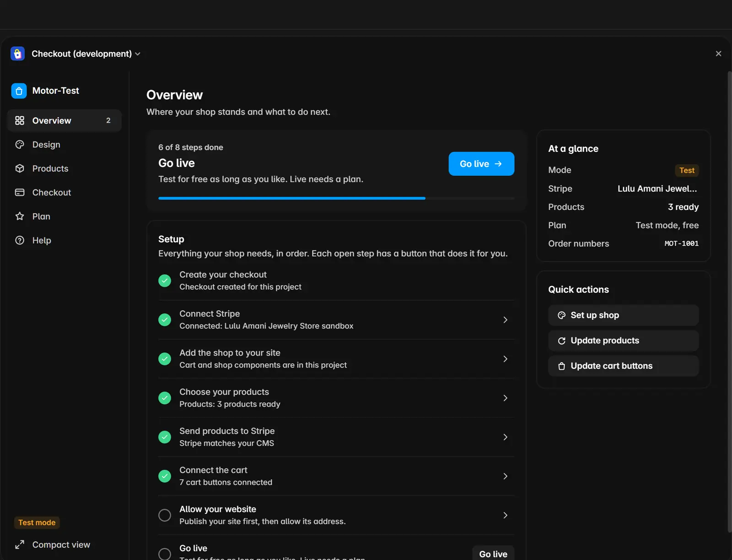Open the Products section in sidebar
732x560 pixels.
pos(65,168)
